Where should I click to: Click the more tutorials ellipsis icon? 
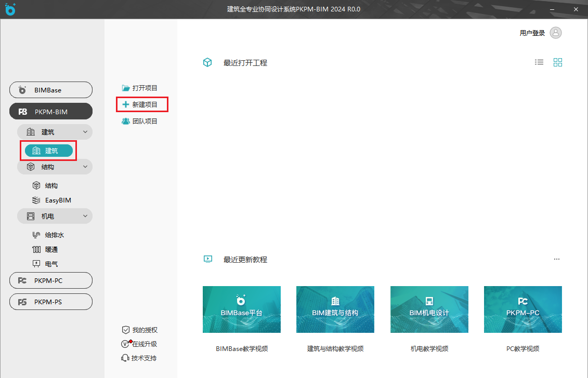(x=557, y=259)
